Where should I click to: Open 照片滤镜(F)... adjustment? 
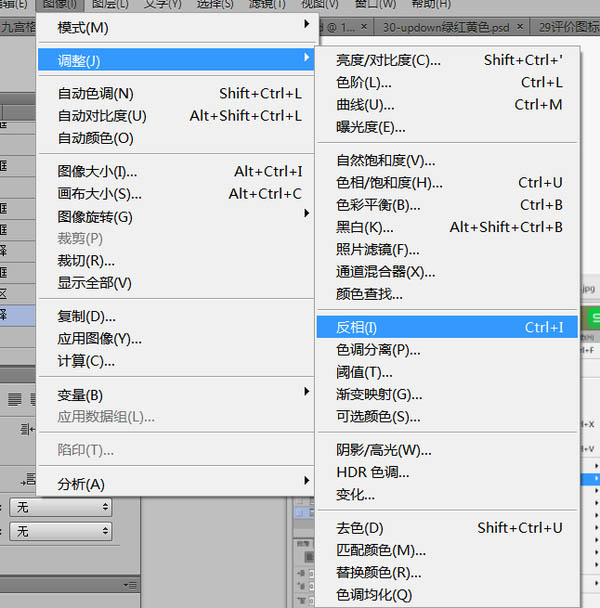point(447,249)
